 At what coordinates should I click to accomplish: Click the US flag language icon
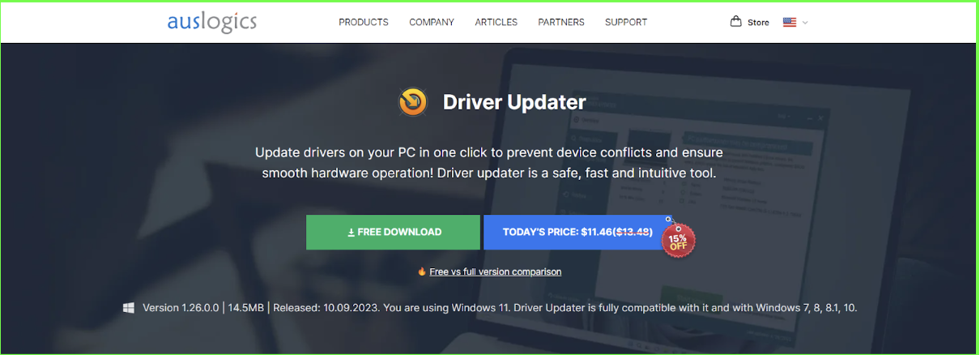790,23
